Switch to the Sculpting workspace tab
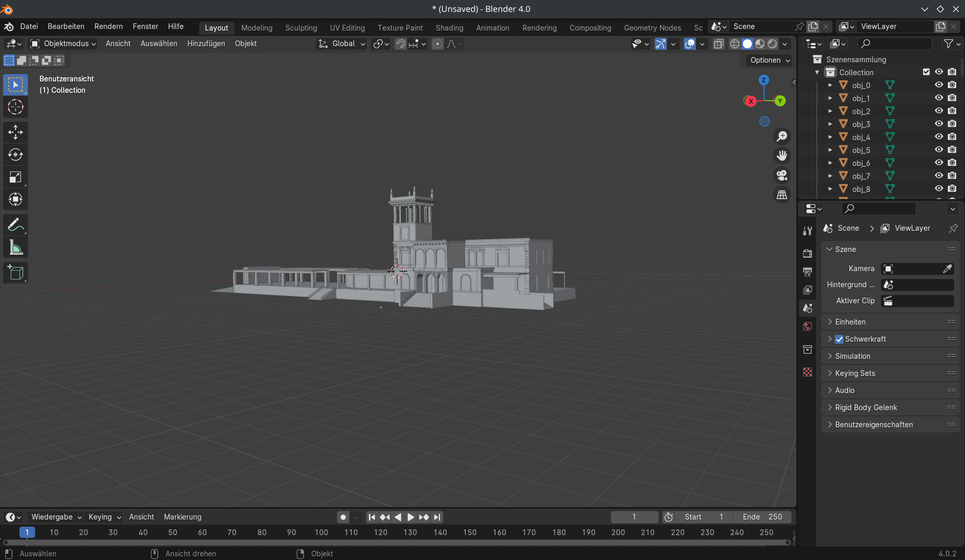This screenshot has height=560, width=965. (x=301, y=28)
